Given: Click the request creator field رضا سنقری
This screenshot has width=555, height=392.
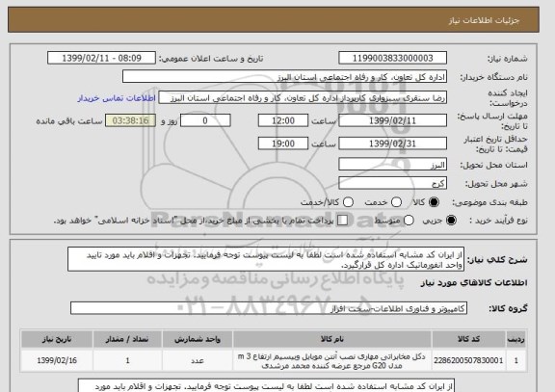Looking at the screenshot, I should click(x=303, y=97).
